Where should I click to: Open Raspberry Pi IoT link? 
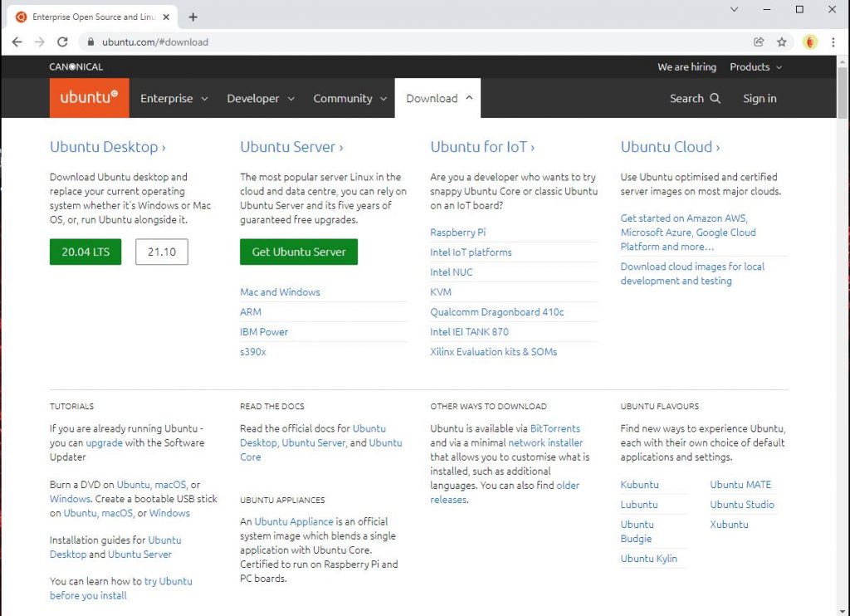pos(458,232)
